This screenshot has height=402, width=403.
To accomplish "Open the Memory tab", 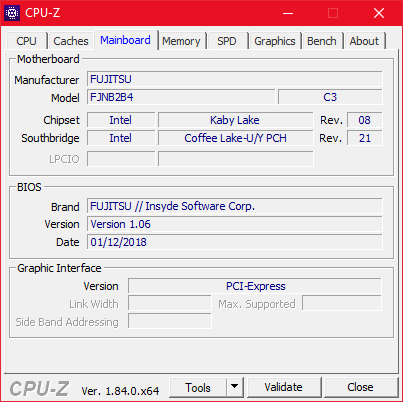I will (x=181, y=41).
